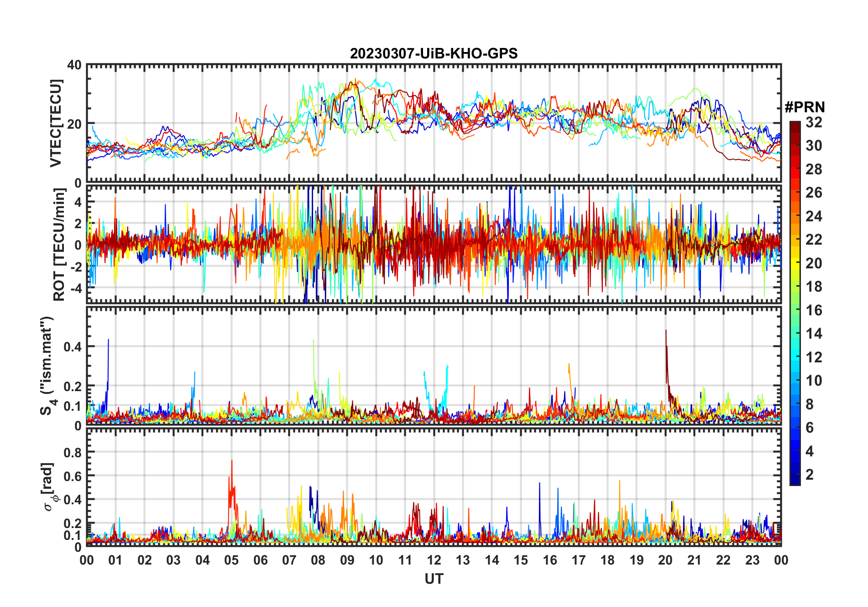
Task: Click x-axis tick label 20
Action: coord(665,560)
